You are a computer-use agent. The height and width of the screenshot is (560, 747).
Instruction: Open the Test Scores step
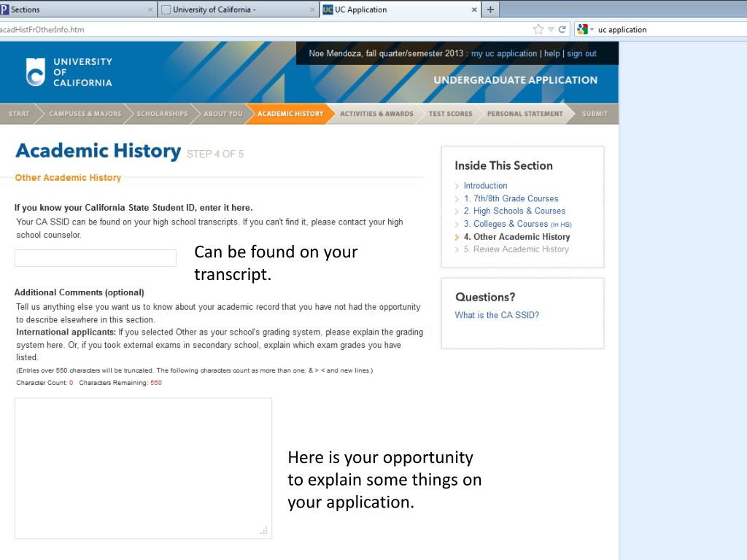tap(450, 114)
